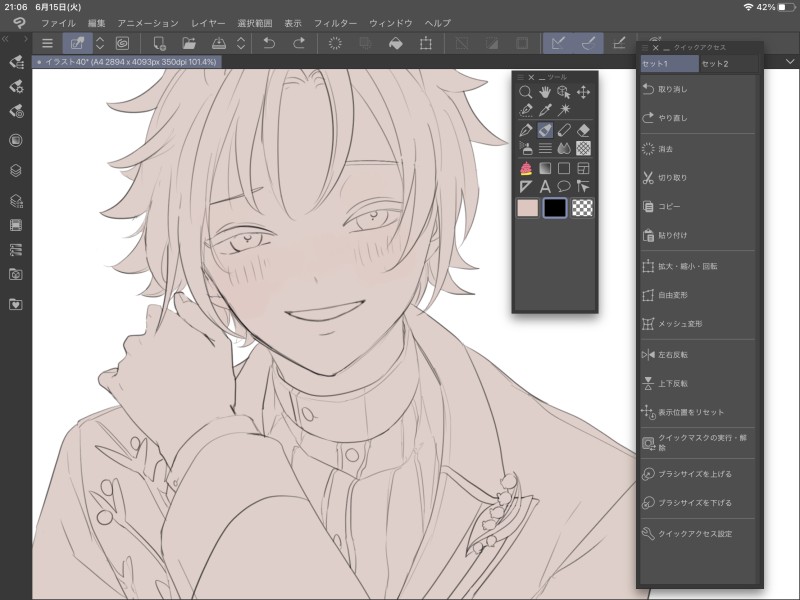Click 貼り付け paste in Quick Access
Viewport: 800px width, 600px height.
[697, 235]
